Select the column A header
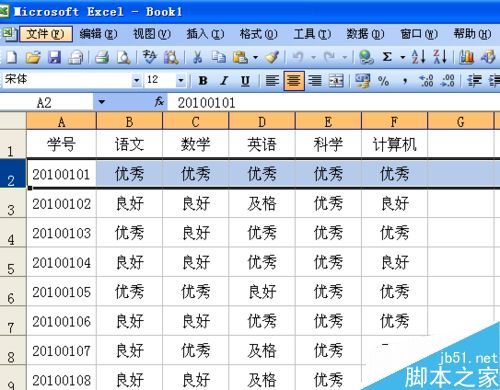The width and height of the screenshot is (500, 390). click(61, 121)
